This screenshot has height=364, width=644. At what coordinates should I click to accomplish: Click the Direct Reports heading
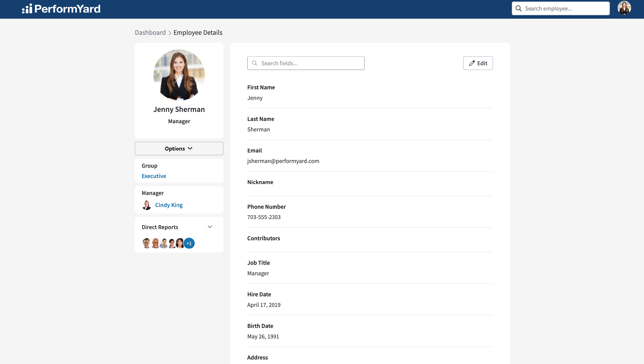click(160, 227)
